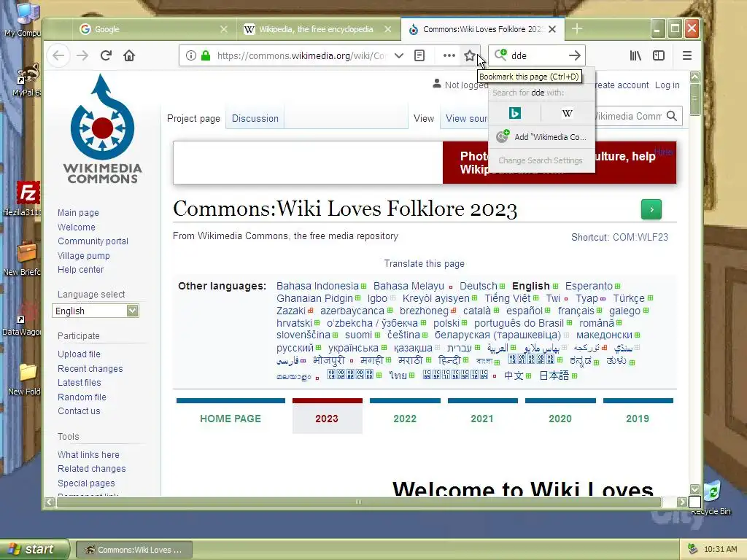
Task: Open the Village pump link
Action: pos(84,256)
